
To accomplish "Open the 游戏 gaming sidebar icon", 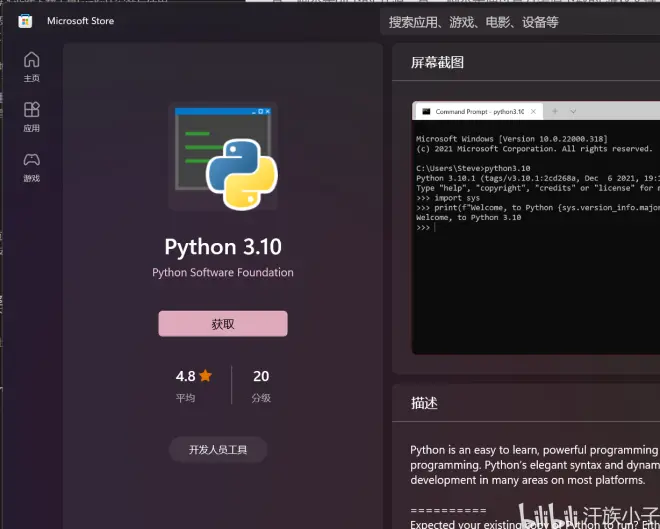I will [32, 167].
